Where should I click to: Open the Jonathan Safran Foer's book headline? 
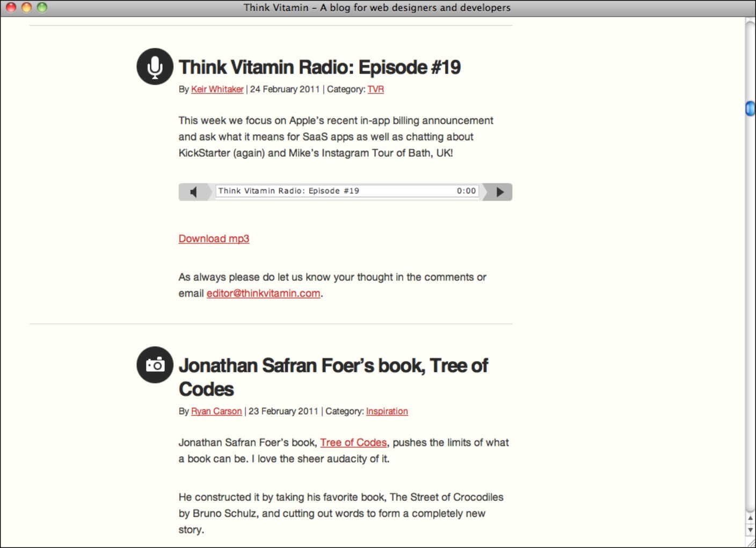[333, 377]
